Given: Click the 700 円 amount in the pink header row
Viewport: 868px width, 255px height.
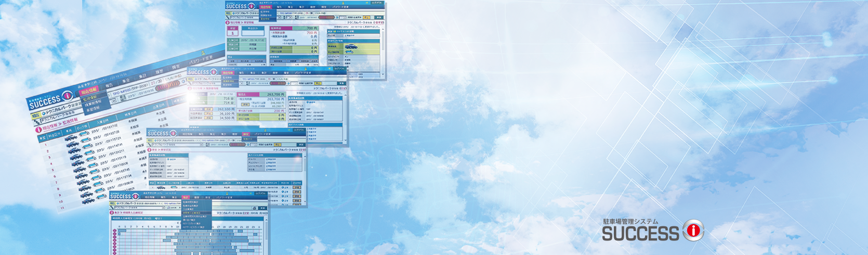Looking at the screenshot, I should (x=311, y=28).
